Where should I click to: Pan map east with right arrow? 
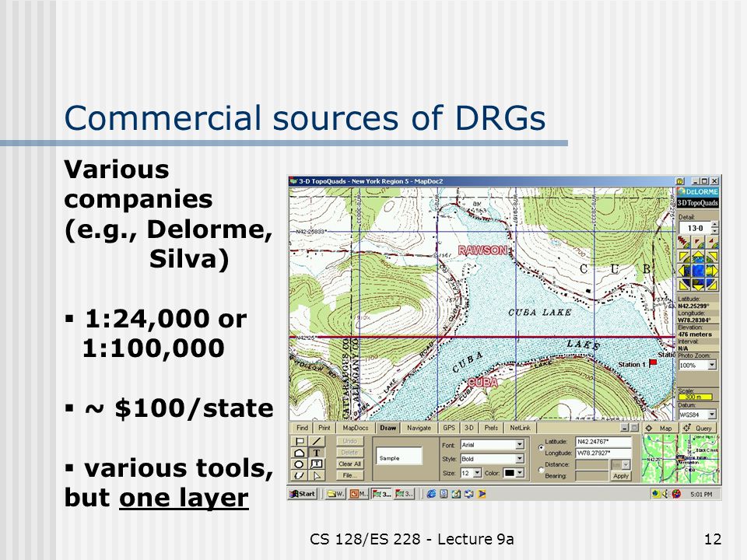click(713, 271)
